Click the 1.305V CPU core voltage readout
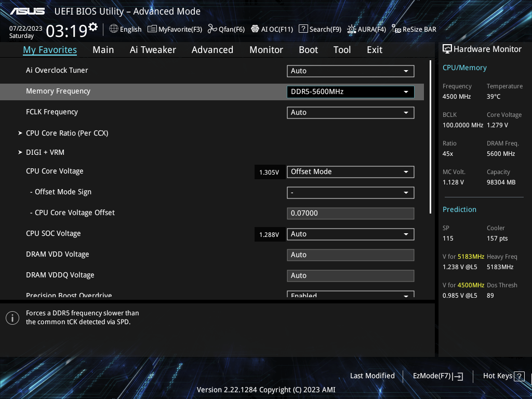This screenshot has height=399, width=532. click(270, 172)
